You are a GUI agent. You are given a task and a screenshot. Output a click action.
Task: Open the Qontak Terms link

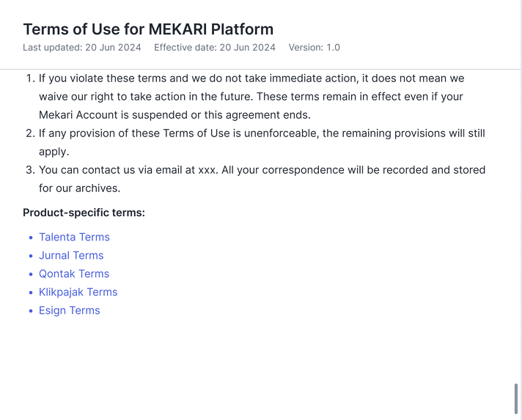pos(74,274)
